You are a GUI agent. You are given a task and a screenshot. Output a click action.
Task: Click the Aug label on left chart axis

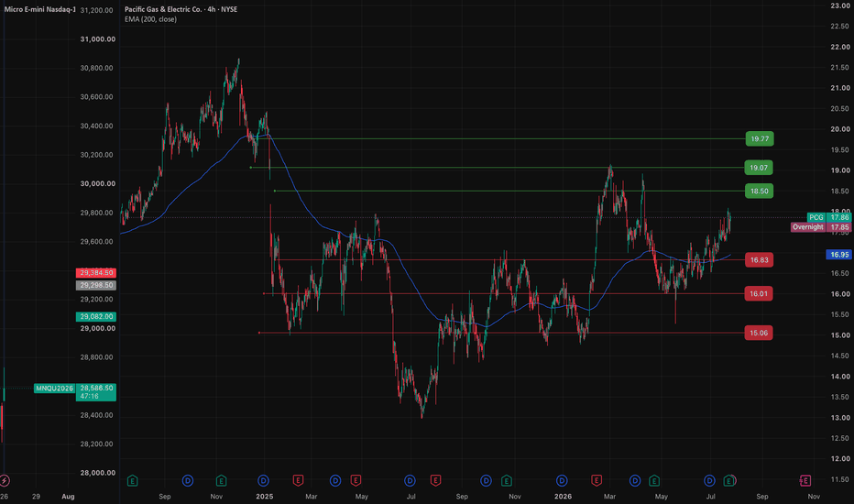click(x=68, y=497)
